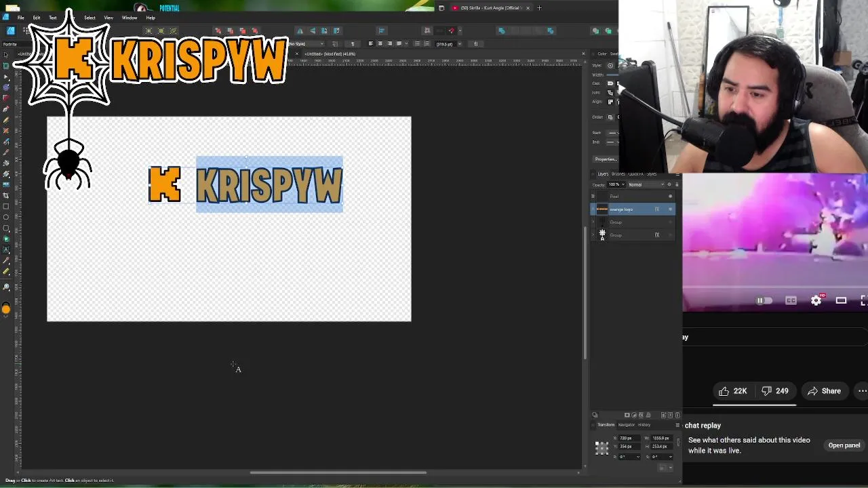Click the stroke Order icon
This screenshot has width=868, height=488.
point(610,117)
